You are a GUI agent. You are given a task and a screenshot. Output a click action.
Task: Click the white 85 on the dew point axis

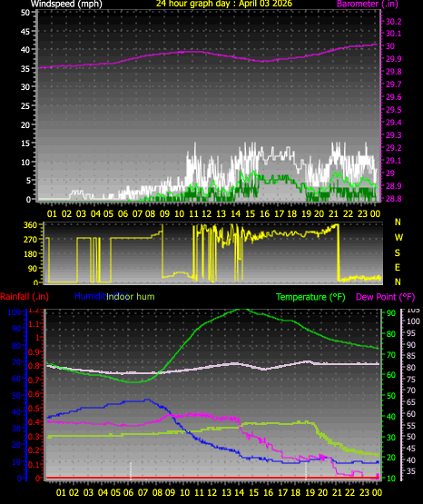[411, 356]
